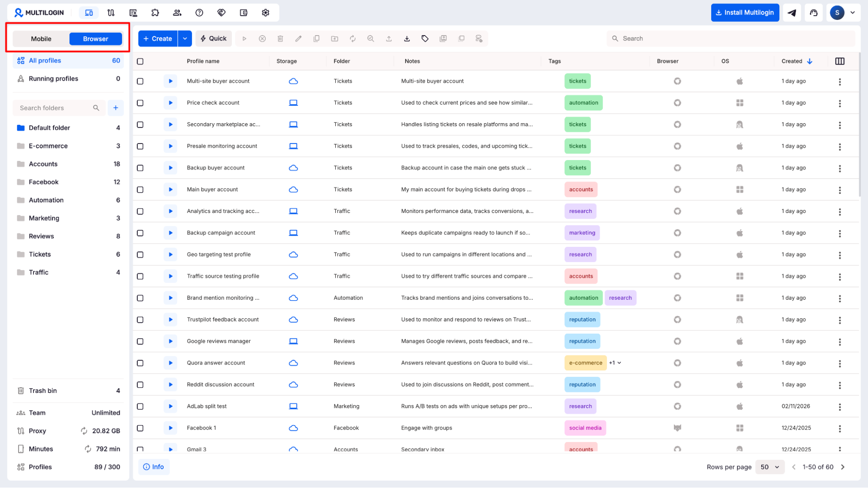The image size is (868, 488).
Task: Open the support headset icon
Action: coord(814,13)
